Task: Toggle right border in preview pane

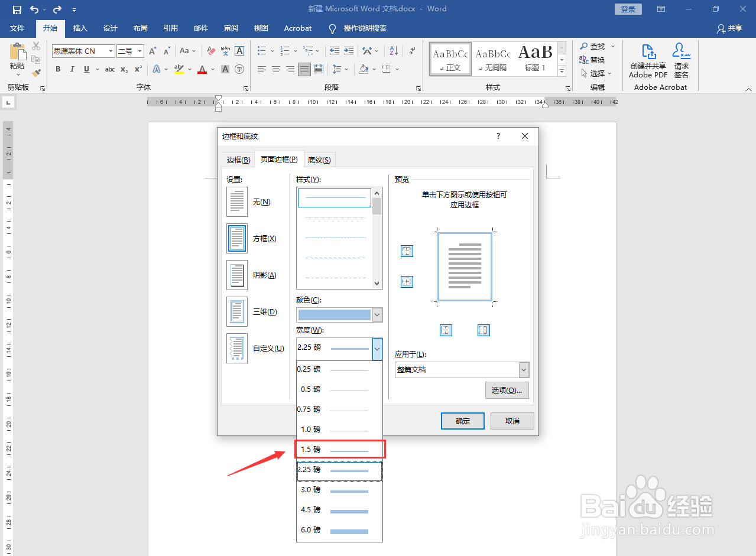Action: click(x=484, y=330)
